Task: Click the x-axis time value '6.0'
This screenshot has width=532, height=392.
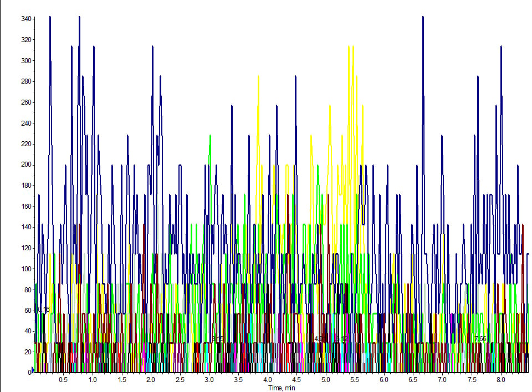Action: pyautogui.click(x=383, y=379)
